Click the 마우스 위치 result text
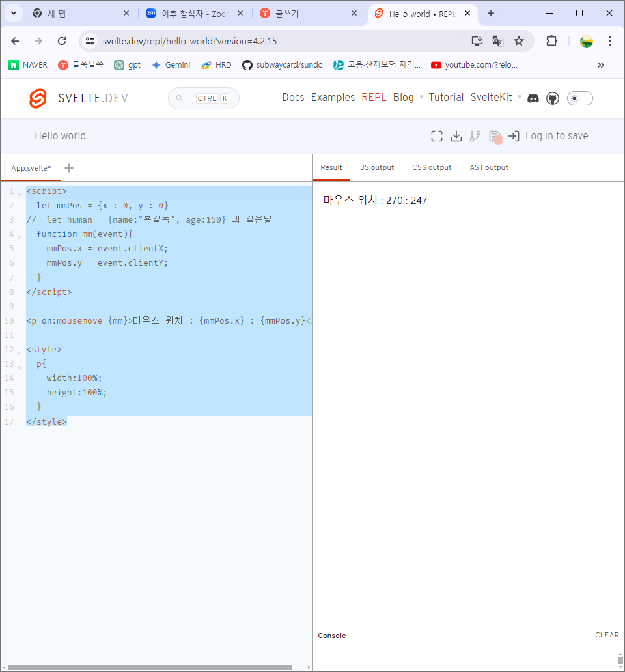Screen dimensions: 625x672 point(375,200)
